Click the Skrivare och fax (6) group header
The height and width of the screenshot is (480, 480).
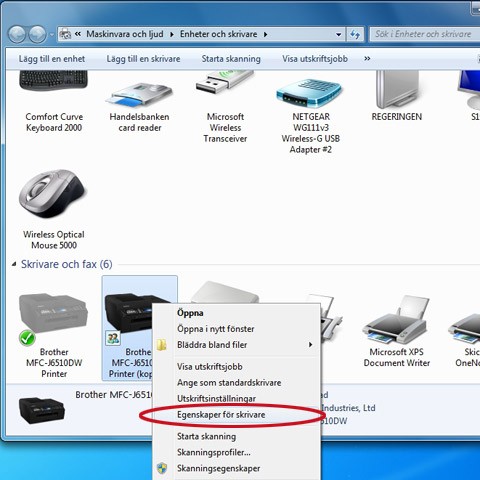[66, 264]
